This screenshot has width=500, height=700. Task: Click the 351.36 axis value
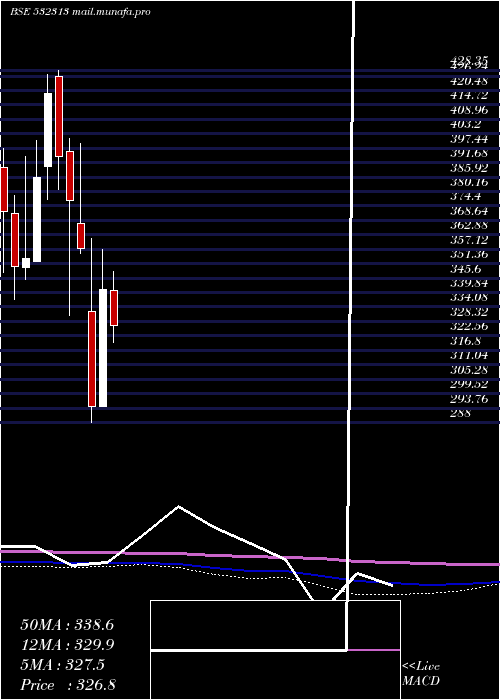coord(469,254)
